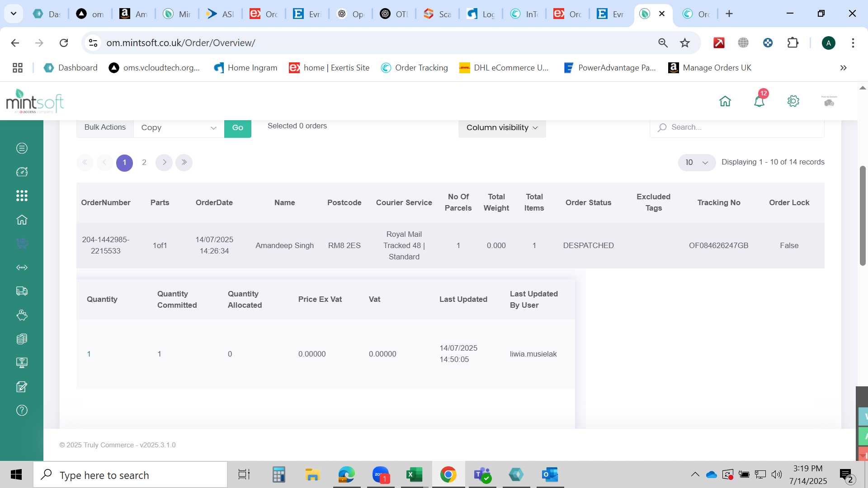Expand the Column visibility dropdown
The image size is (868, 488).
502,128
